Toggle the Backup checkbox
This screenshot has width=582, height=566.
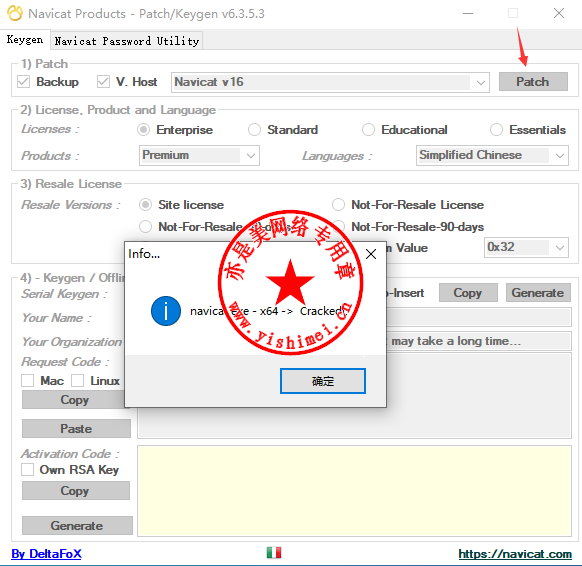click(x=23, y=82)
